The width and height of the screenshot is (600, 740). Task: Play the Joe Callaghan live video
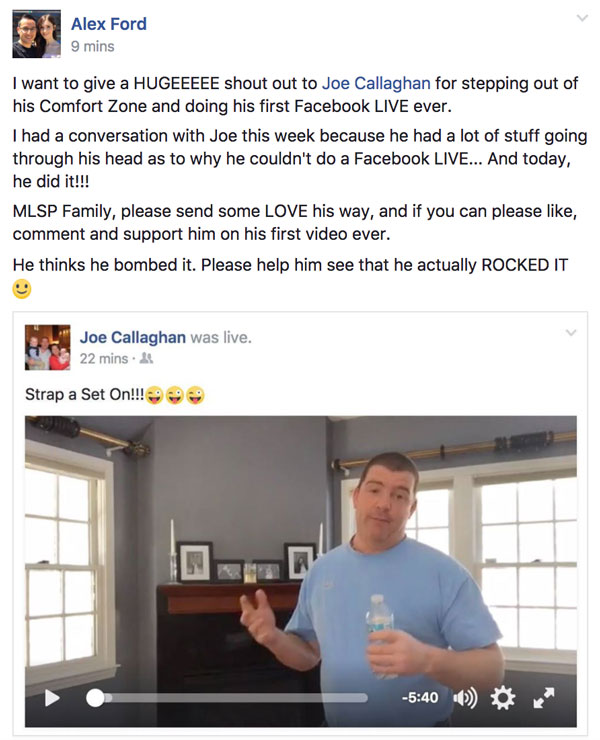pyautogui.click(x=52, y=698)
